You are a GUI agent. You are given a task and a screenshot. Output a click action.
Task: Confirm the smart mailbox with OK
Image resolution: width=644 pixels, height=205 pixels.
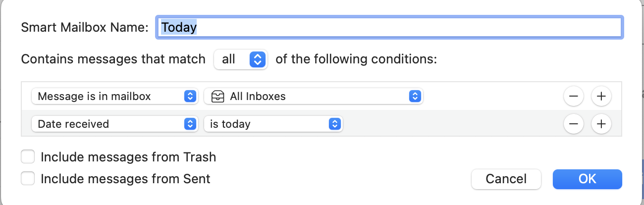pos(588,179)
